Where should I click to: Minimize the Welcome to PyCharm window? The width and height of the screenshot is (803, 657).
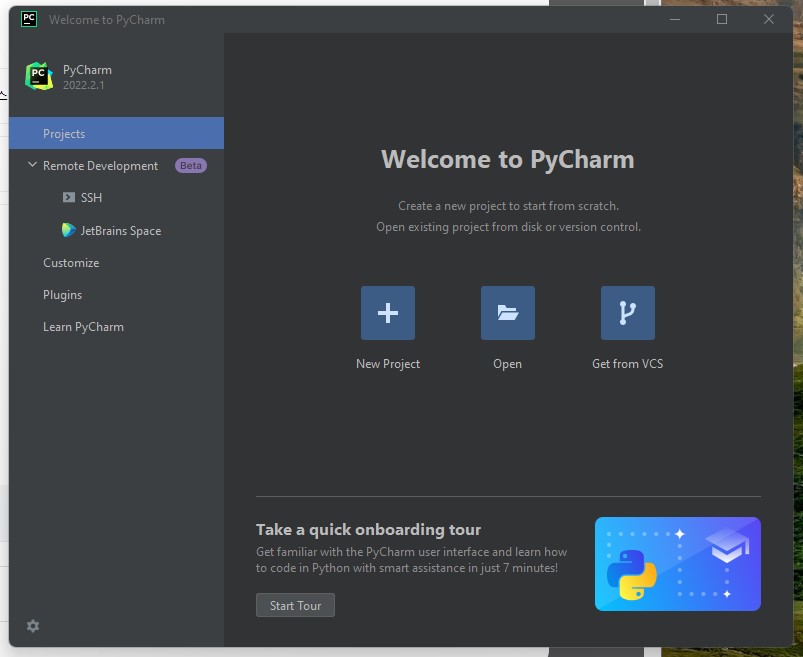point(674,19)
